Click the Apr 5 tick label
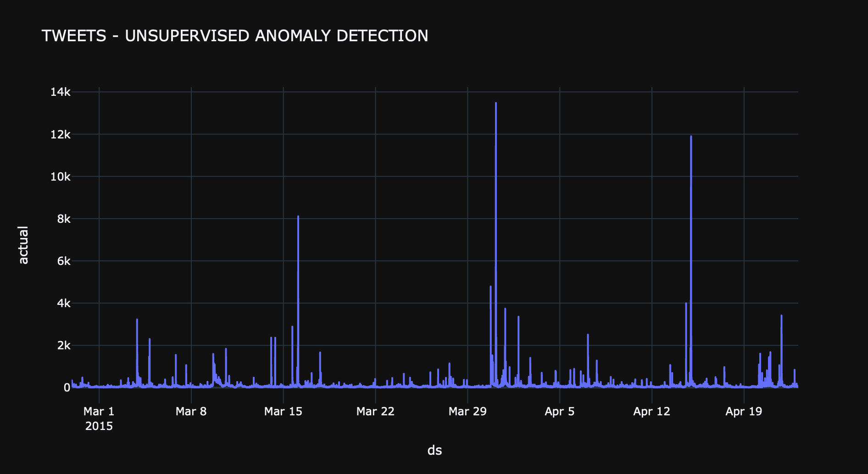 [560, 411]
